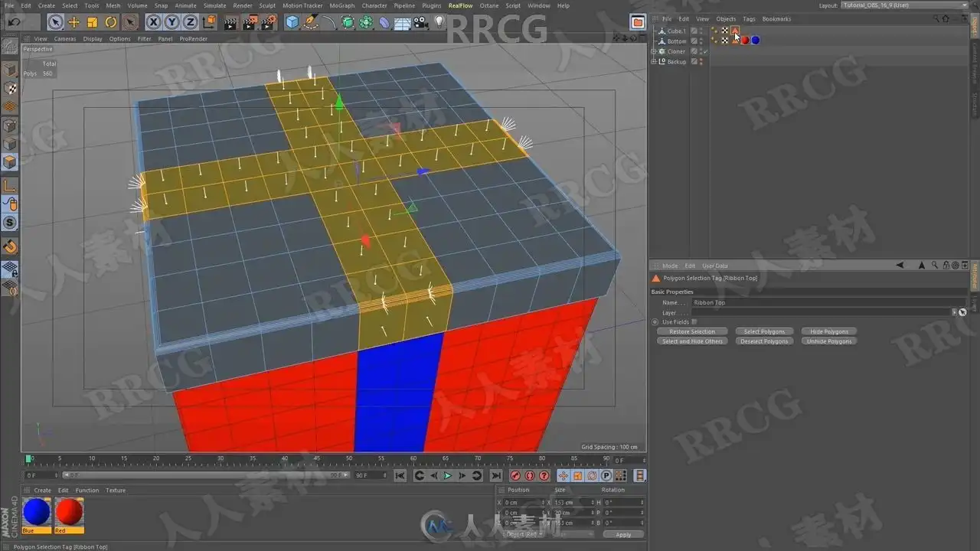Viewport: 980px width, 551px height.
Task: Expand the Cloner object
Action: (653, 51)
